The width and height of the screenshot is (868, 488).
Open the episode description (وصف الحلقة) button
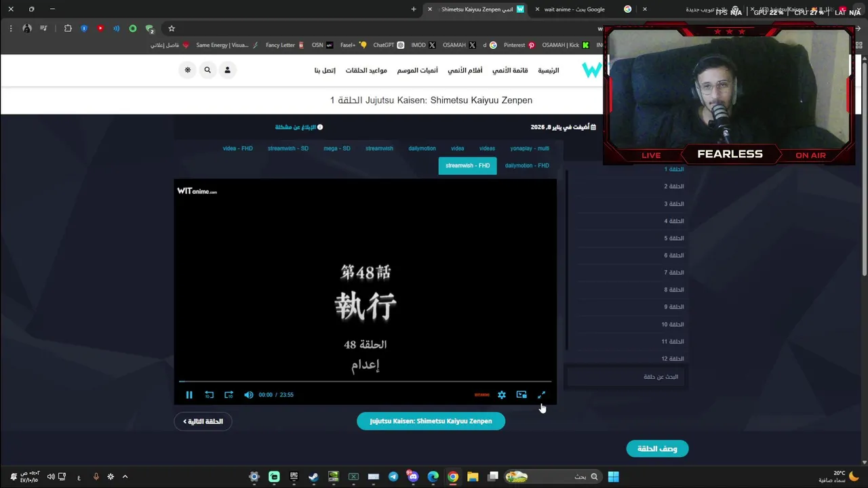point(657,449)
